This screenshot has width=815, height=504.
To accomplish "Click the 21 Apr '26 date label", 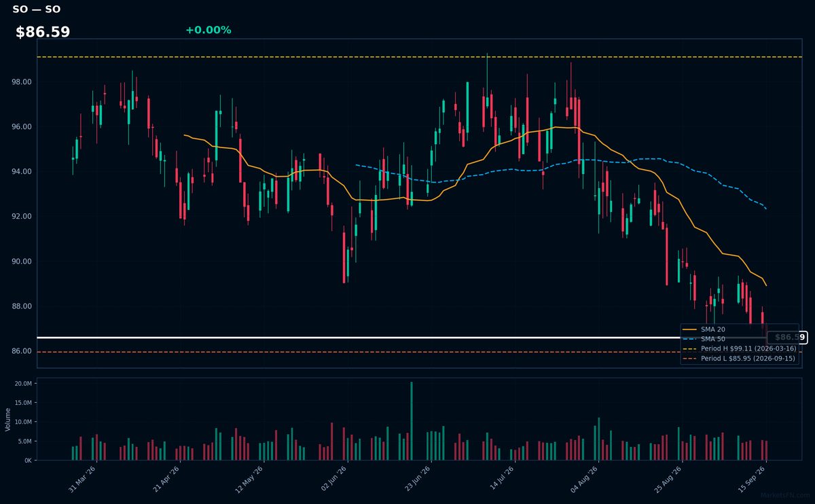I will [x=166, y=480].
